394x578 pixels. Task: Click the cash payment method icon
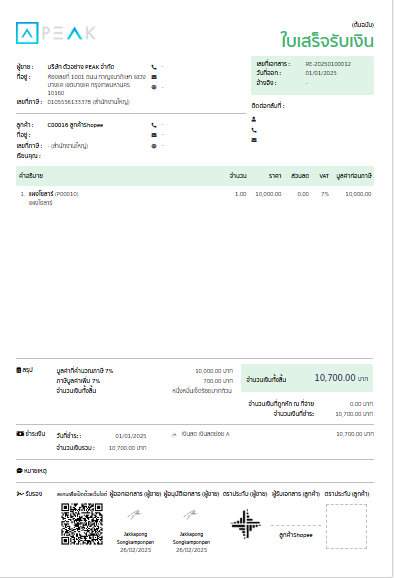pyautogui.click(x=174, y=435)
